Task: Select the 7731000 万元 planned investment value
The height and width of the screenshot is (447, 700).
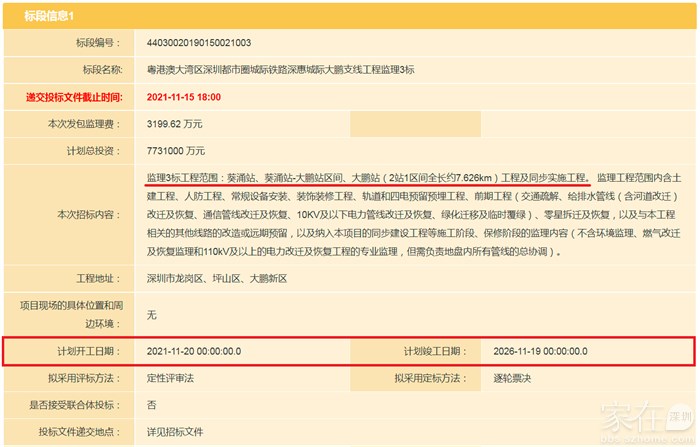Action: pyautogui.click(x=176, y=150)
